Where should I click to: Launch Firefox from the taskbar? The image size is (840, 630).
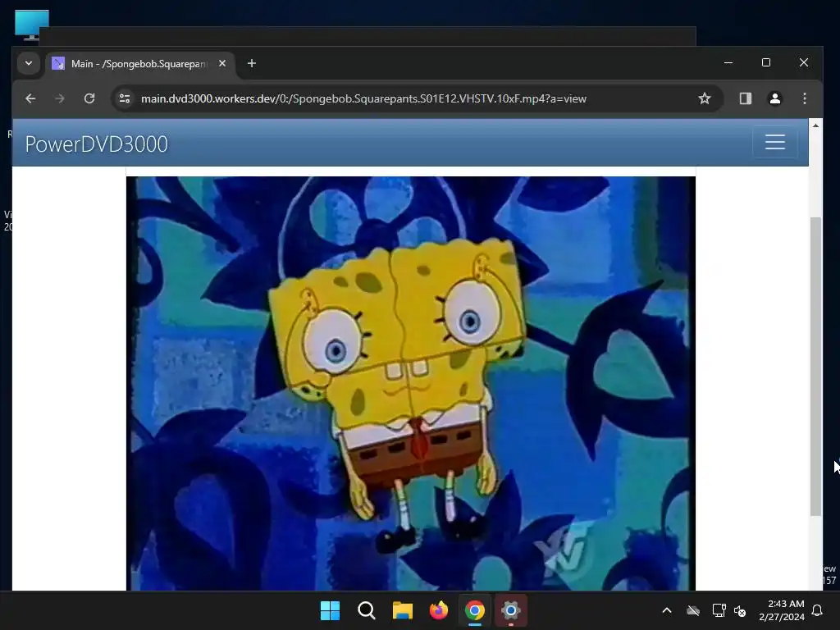[x=439, y=610]
